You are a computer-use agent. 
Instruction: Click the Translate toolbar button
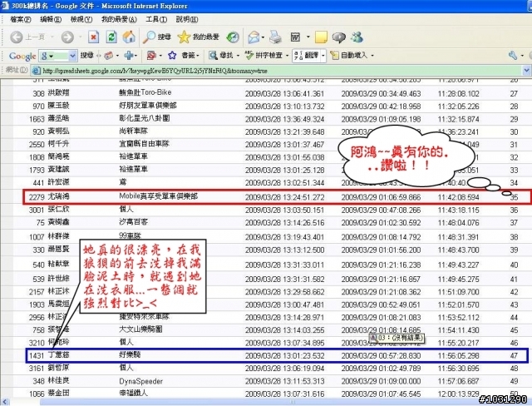pos(307,56)
